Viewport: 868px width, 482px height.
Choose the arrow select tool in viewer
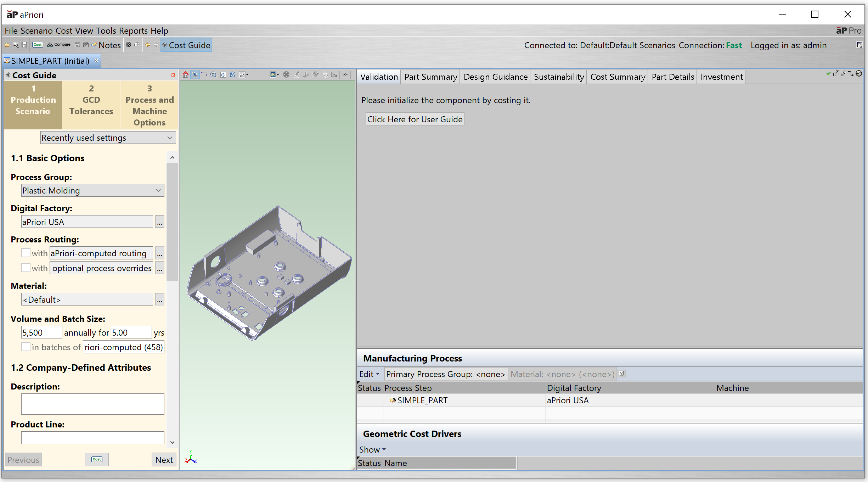195,75
